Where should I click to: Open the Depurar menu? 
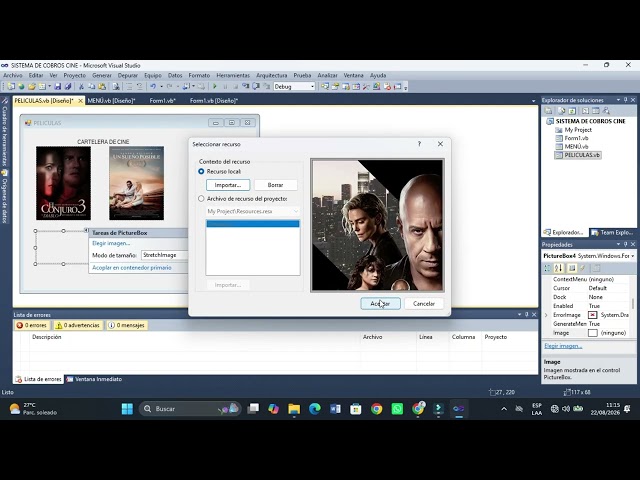pos(128,76)
